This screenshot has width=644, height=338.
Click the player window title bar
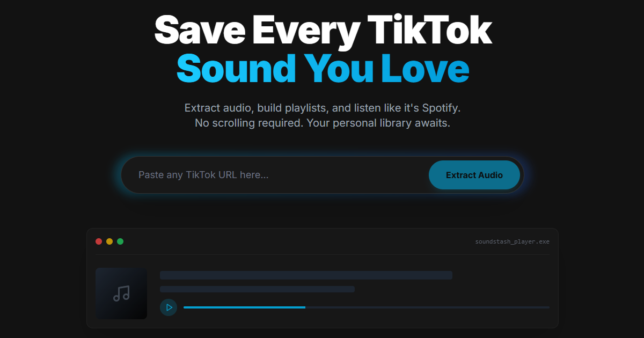click(322, 241)
